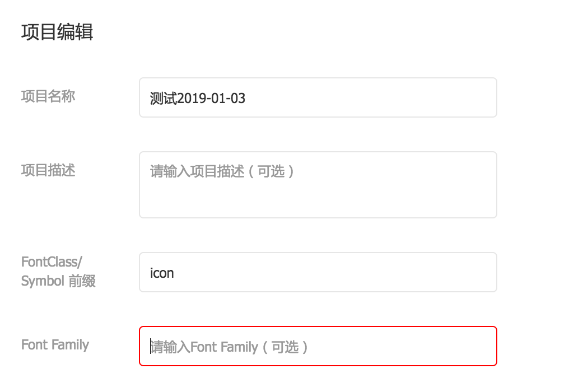The image size is (569, 392).
Task: Click the Symbol 前缀 second label line
Action: 58,281
